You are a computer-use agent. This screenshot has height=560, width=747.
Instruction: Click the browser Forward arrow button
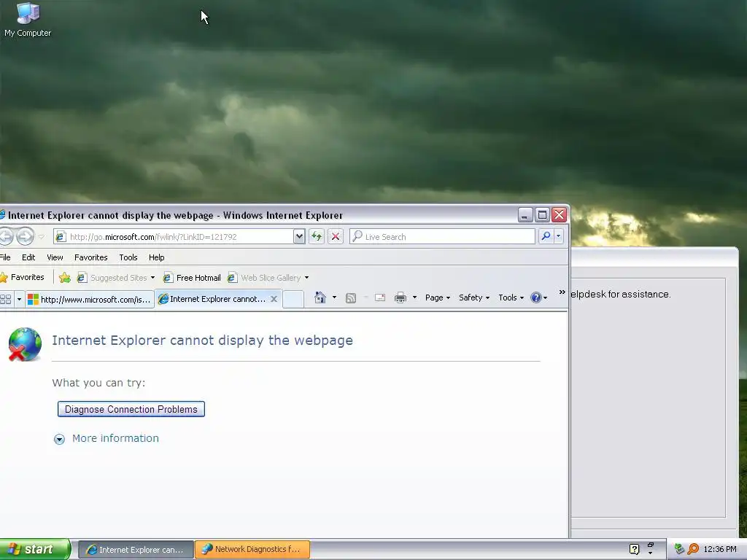point(26,236)
